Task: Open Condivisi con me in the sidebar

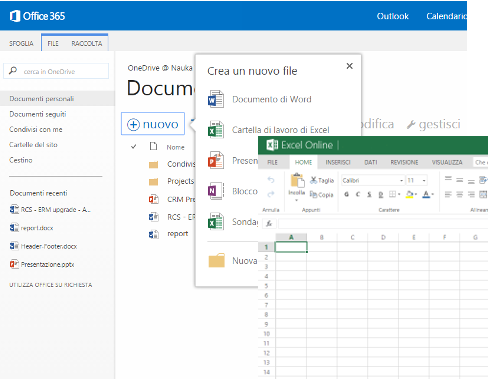Action: click(36, 129)
